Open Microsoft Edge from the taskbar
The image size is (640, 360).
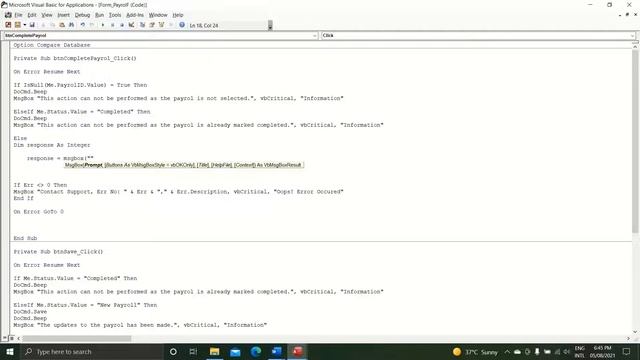tap(256, 351)
